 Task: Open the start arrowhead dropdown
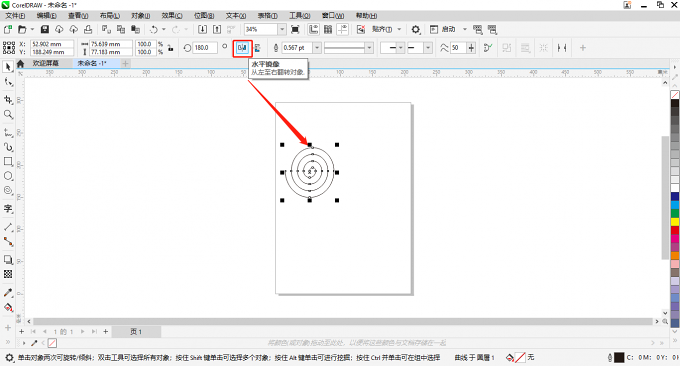click(400, 48)
